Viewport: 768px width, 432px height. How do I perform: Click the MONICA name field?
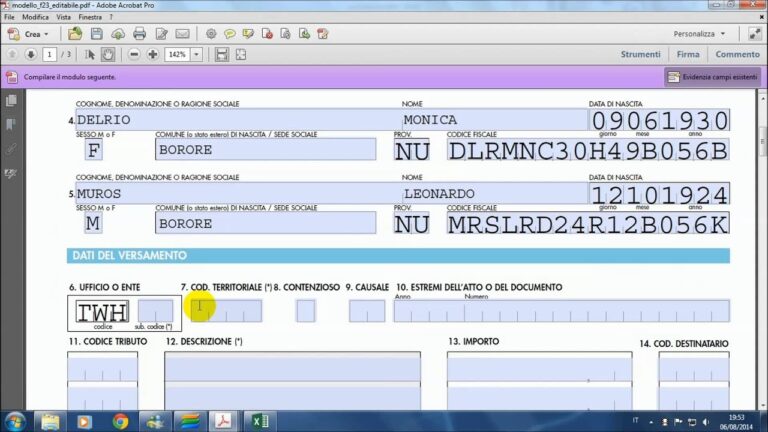[495, 120]
